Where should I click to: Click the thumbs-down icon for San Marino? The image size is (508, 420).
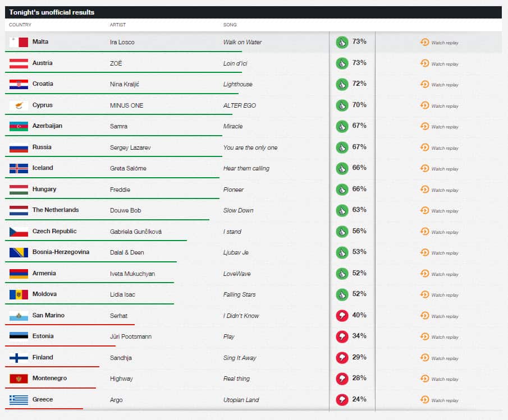tap(342, 316)
